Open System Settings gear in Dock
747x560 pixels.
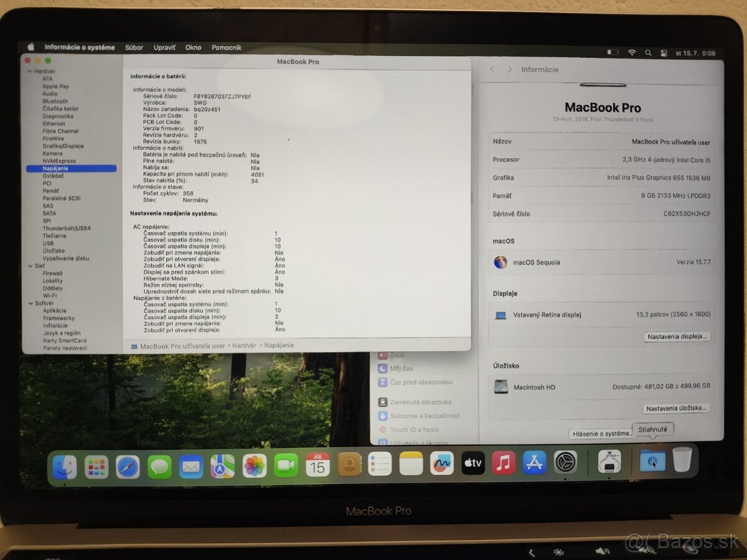(565, 462)
